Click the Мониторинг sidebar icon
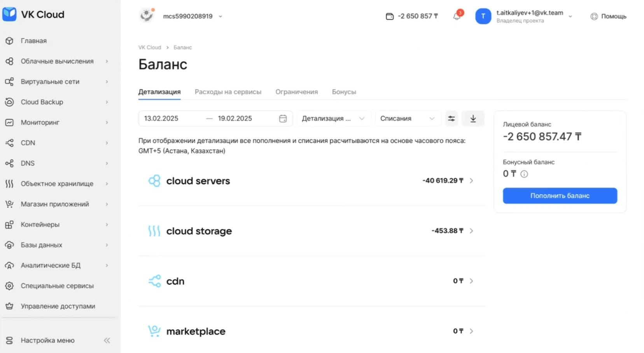 coord(9,123)
